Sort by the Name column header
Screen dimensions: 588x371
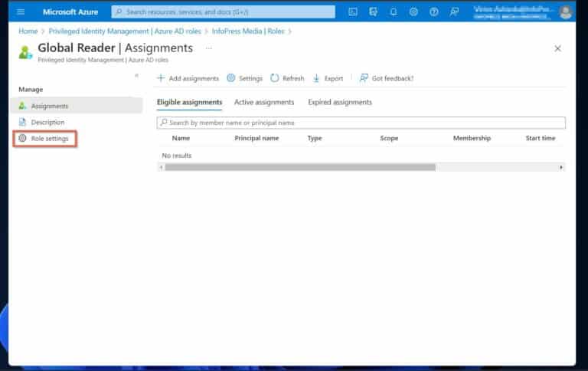click(x=181, y=138)
